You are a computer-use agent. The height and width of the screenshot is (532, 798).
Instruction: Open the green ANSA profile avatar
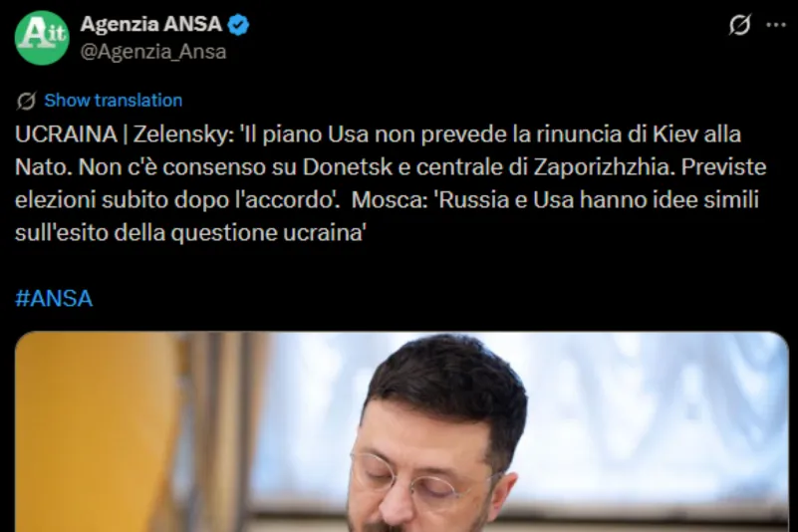(x=42, y=38)
